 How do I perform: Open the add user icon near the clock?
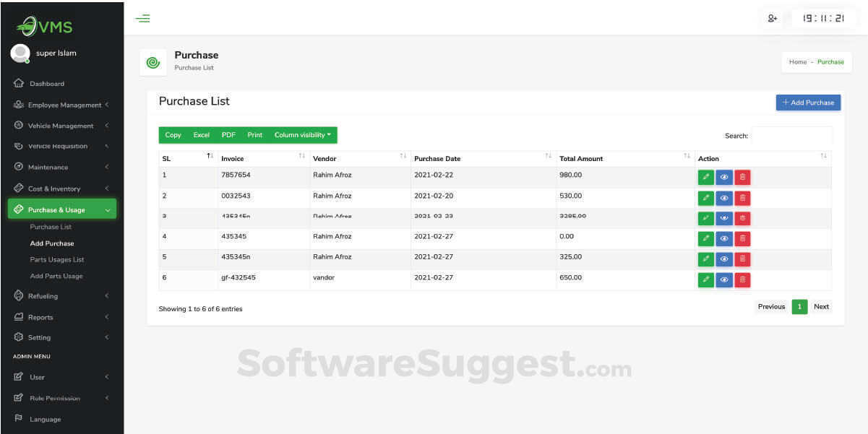773,19
